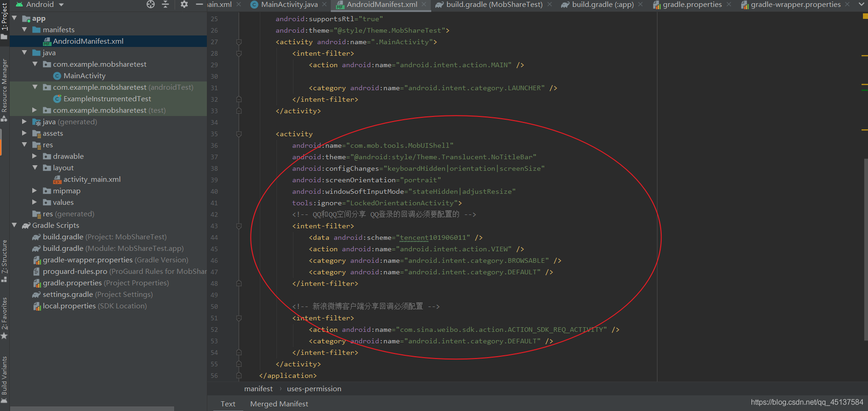The image size is (868, 411).
Task: Expand com.example.mobsharetest (test) package
Action: (x=35, y=110)
